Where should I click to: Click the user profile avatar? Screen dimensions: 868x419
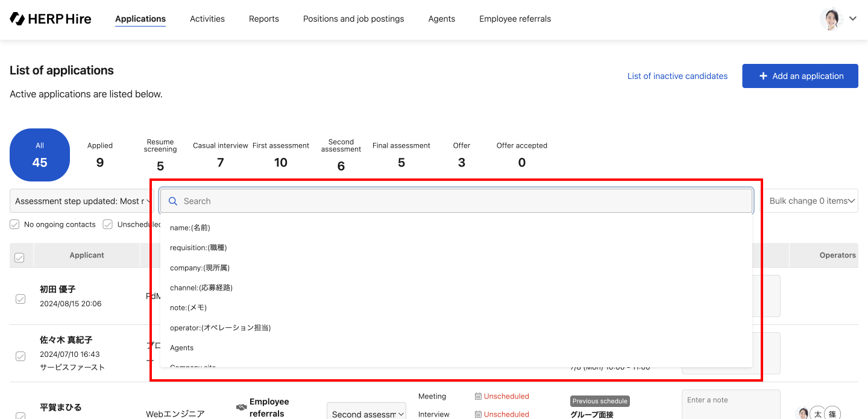coord(831,19)
